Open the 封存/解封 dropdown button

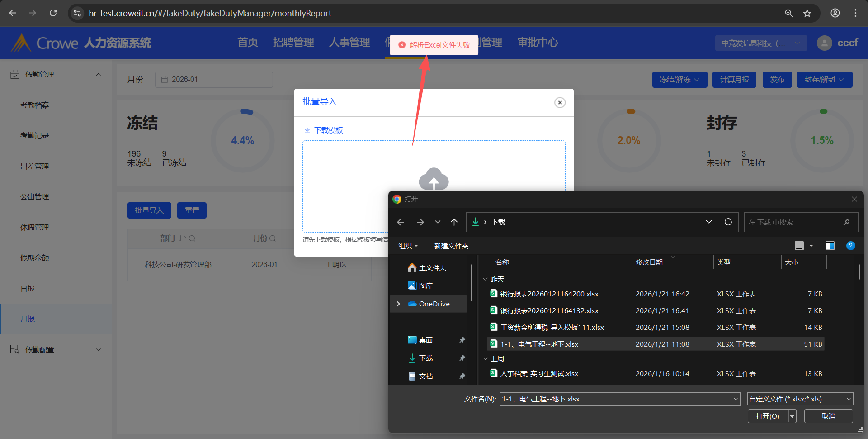[x=825, y=80]
